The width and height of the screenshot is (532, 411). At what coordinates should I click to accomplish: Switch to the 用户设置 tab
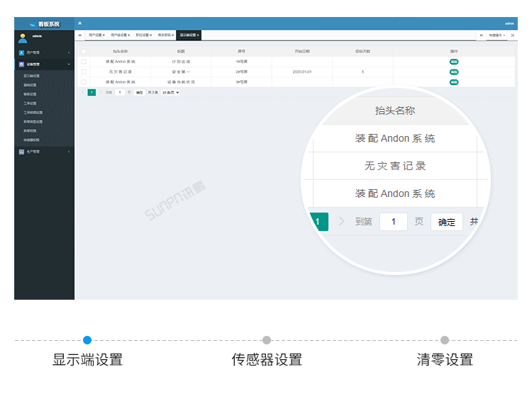point(95,35)
